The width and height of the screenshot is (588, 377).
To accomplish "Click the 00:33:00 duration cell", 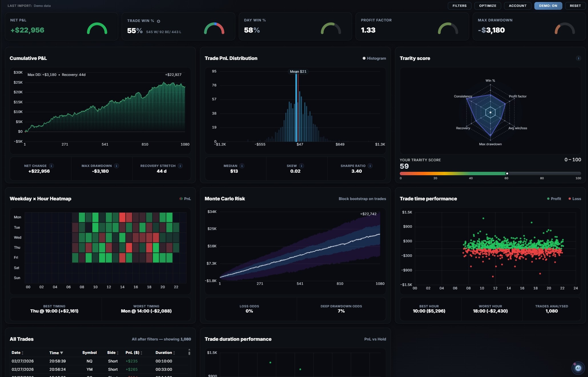I will point(164,369).
